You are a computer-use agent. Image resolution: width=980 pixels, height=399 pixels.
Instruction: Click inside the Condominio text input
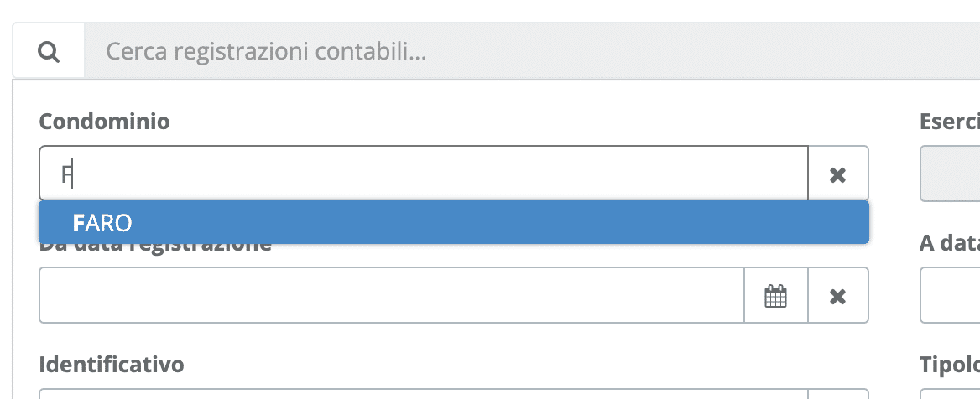[x=424, y=174]
